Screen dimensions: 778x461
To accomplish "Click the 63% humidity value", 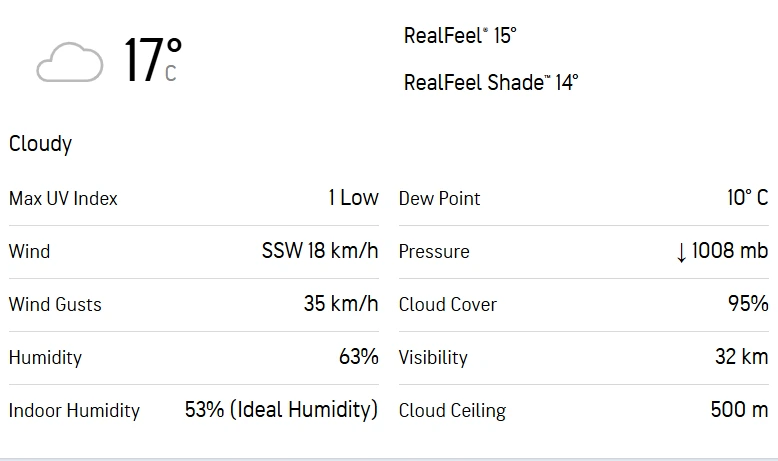I will coord(358,357).
